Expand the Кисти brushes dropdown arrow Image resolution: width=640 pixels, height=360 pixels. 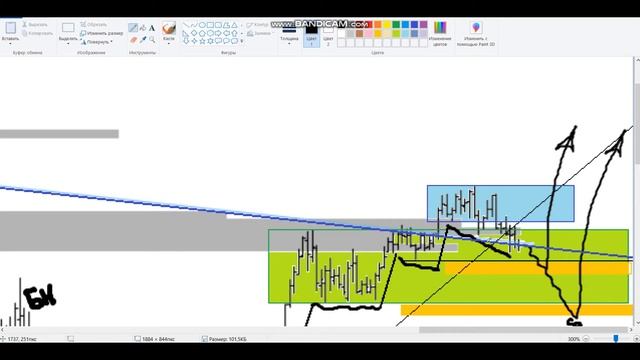coord(169,44)
